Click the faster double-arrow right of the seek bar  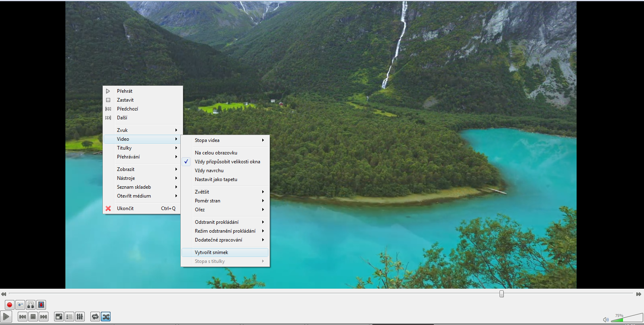coord(639,294)
